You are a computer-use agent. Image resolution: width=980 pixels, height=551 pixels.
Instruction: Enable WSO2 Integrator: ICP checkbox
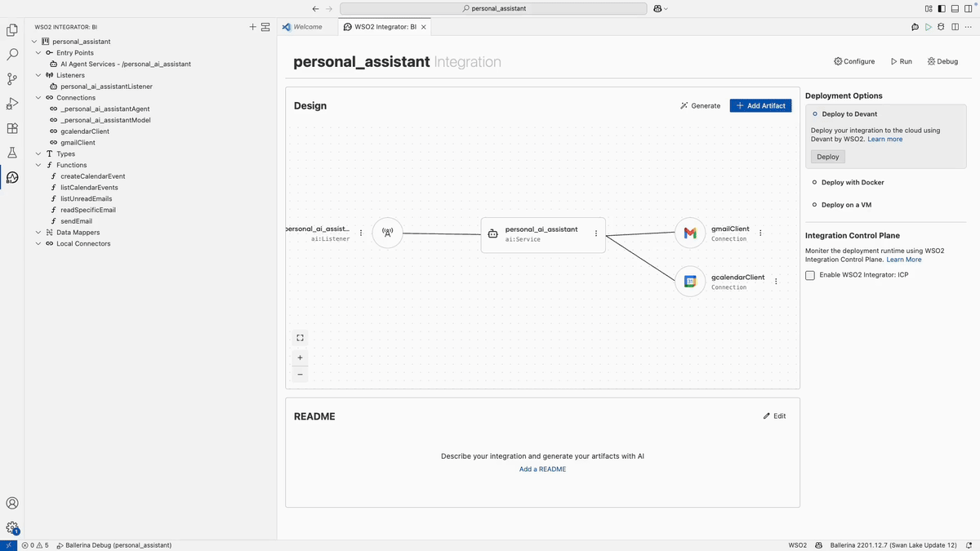tap(810, 275)
